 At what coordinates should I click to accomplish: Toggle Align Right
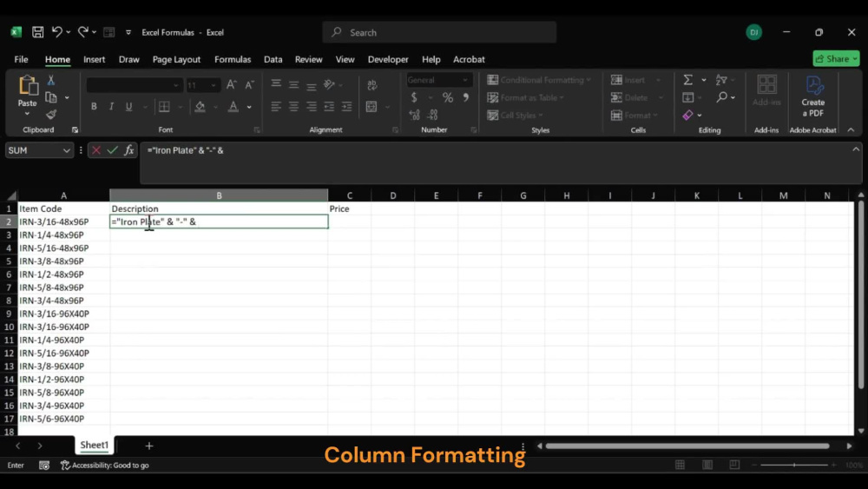tap(312, 106)
